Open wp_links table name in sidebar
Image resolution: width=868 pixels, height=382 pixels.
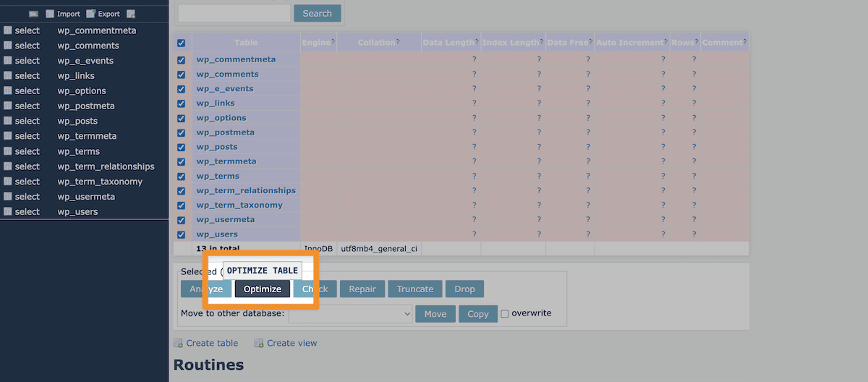click(76, 76)
